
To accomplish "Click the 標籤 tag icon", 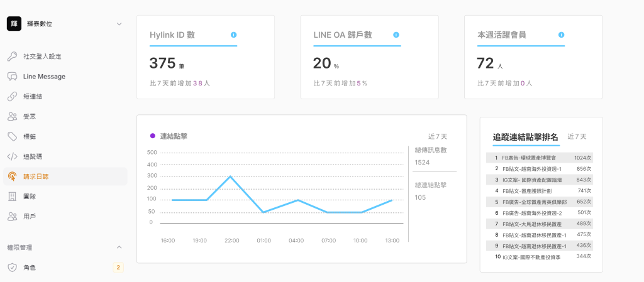I will click(x=12, y=136).
